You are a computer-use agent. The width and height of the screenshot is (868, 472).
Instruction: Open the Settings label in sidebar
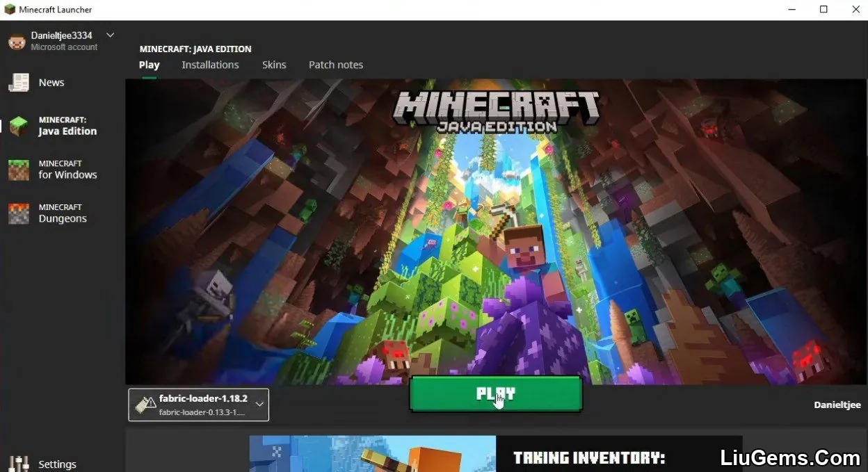coord(57,464)
